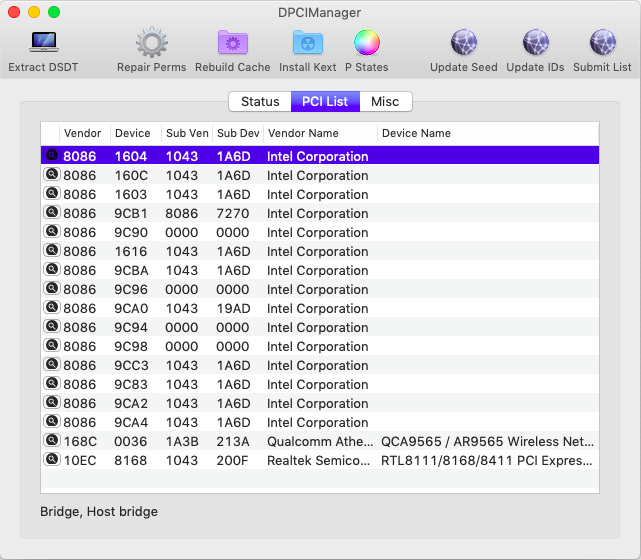Click lookup icon for device 9C90 row

click(52, 231)
